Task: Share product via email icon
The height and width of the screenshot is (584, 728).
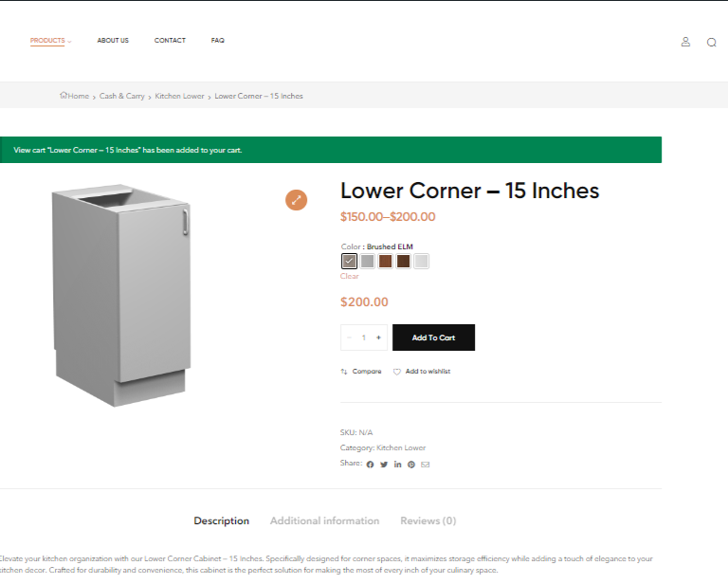Action: click(426, 465)
